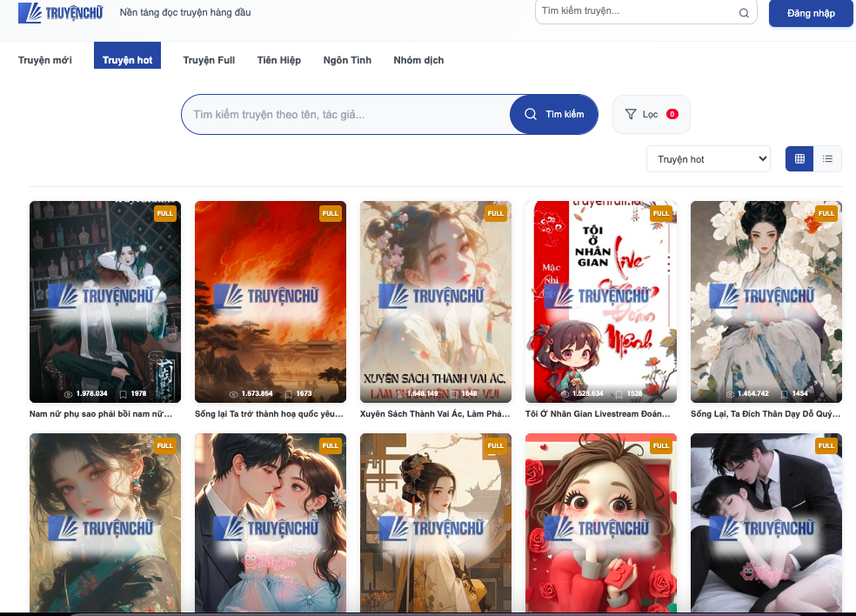The height and width of the screenshot is (616, 856).
Task: Click the bookmark icon on second story cover
Action: coord(288,394)
